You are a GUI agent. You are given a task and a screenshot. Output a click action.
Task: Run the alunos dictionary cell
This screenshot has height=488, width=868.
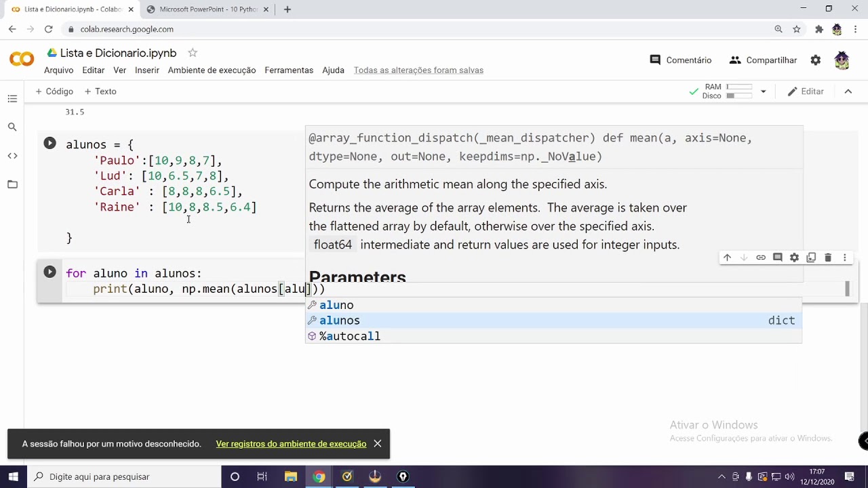coord(50,143)
